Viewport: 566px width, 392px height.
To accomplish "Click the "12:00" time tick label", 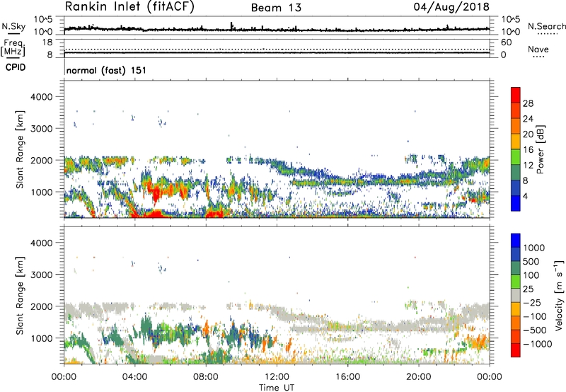I will point(277,377).
